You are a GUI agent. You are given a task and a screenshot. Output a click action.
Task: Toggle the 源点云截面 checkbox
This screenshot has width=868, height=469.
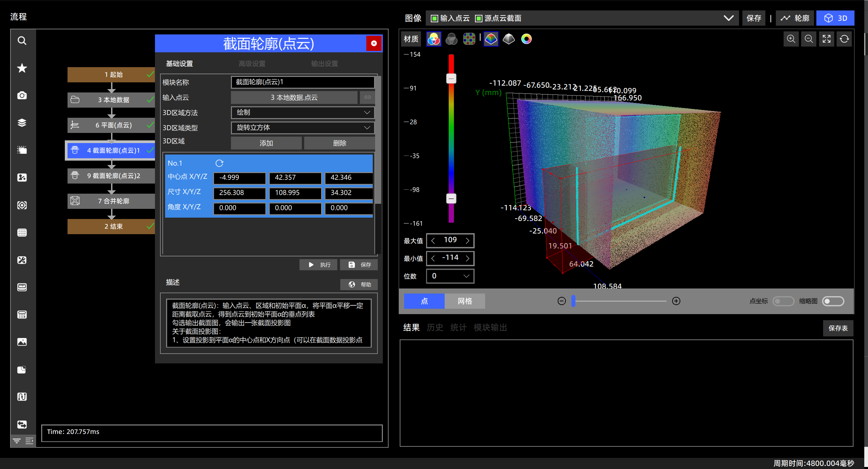(x=479, y=19)
